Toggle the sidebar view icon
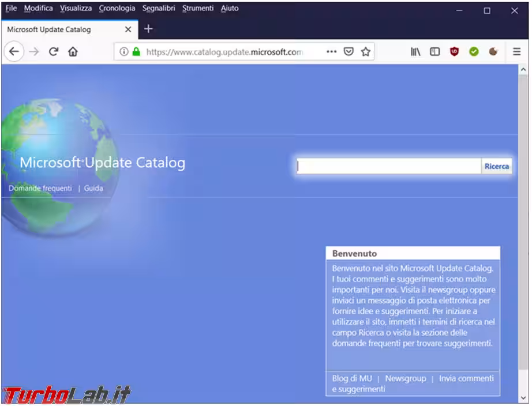This screenshot has height=406, width=532. [434, 52]
